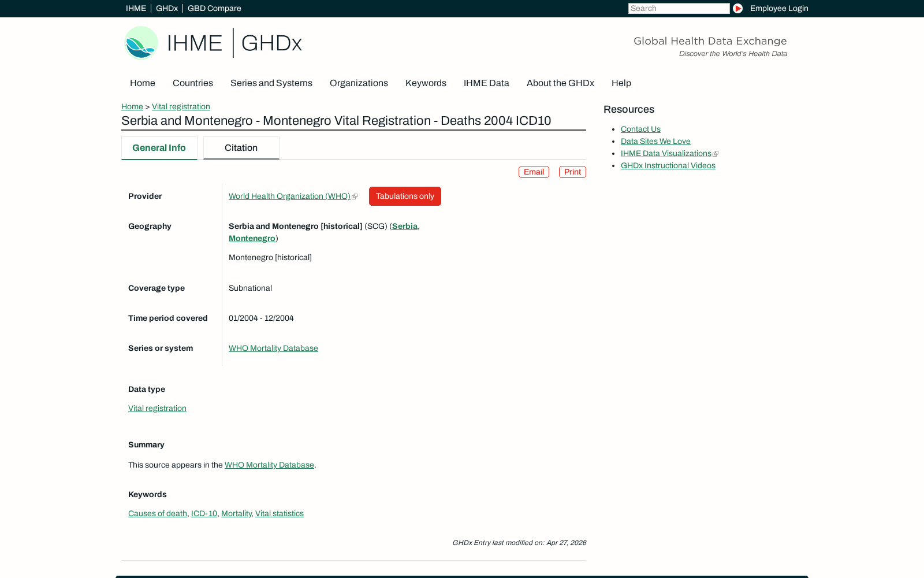This screenshot has height=578, width=924.
Task: Open the Home menu item
Action: pos(143,83)
